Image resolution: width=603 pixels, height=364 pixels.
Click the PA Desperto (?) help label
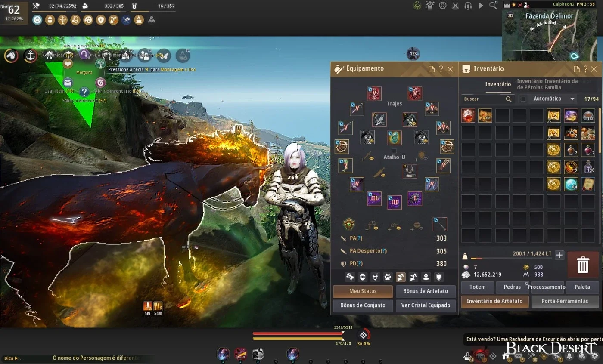point(368,251)
